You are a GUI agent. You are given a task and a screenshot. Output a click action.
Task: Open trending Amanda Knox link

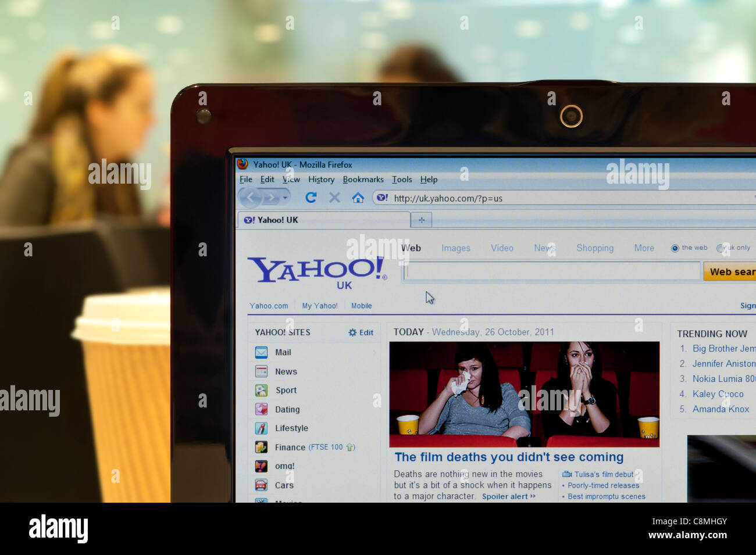pyautogui.click(x=721, y=409)
